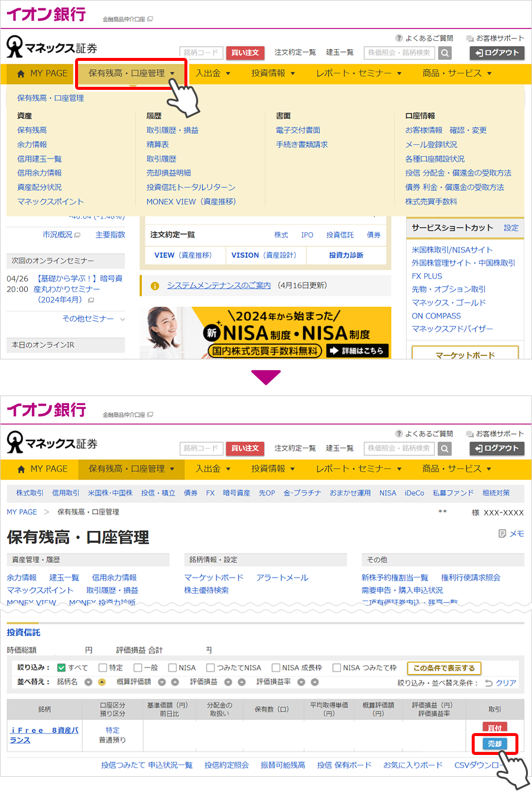Open the 入出金 dropdown in the lower screenshot
This screenshot has width=532, height=791.
(x=213, y=469)
